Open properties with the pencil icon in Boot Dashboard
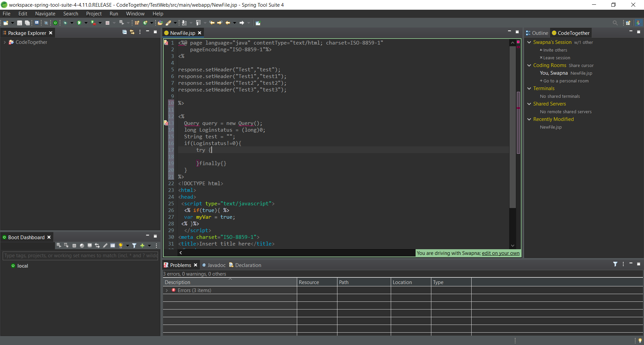 (x=105, y=246)
